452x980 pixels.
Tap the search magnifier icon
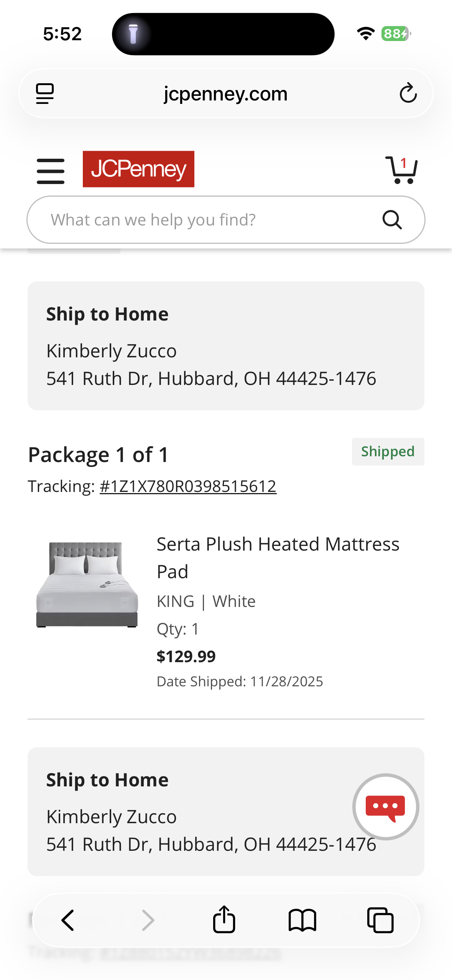392,220
